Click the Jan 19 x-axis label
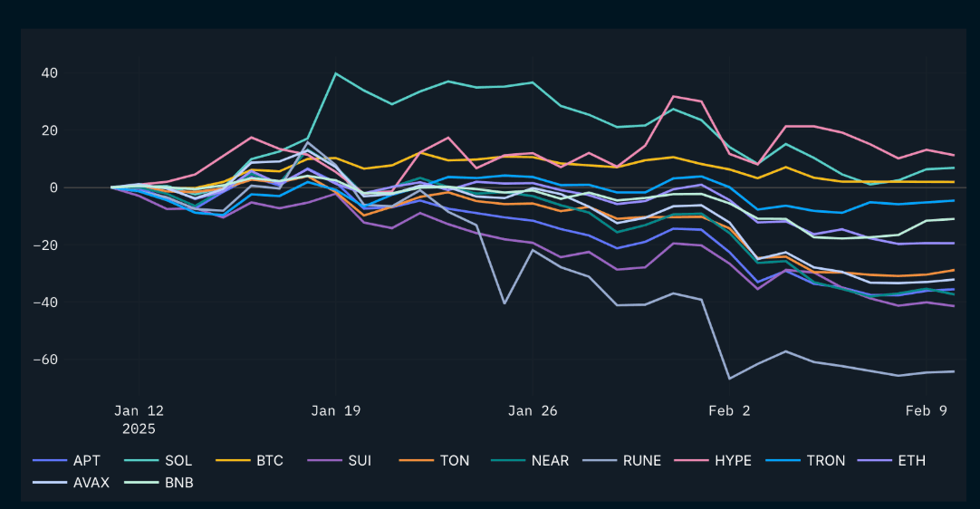Image resolution: width=980 pixels, height=509 pixels. click(x=335, y=410)
